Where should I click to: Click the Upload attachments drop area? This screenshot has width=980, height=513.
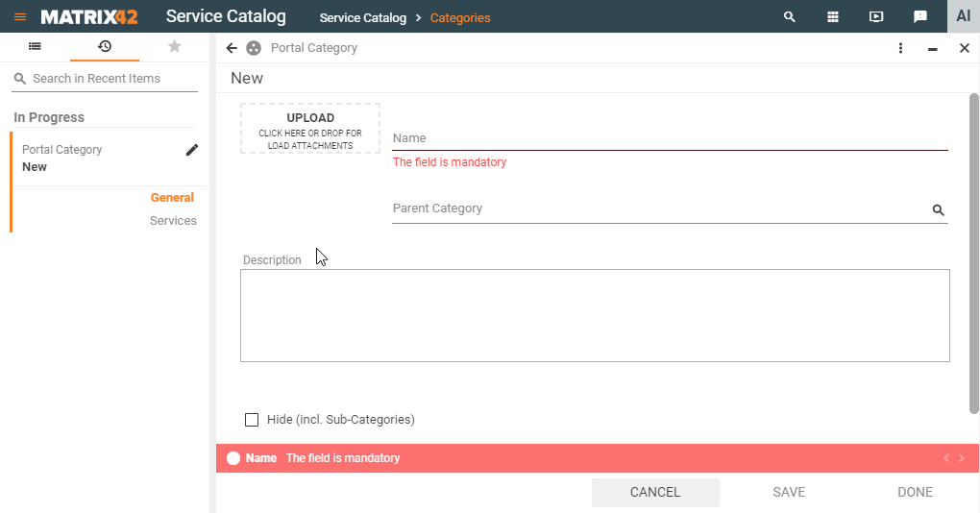click(x=310, y=129)
